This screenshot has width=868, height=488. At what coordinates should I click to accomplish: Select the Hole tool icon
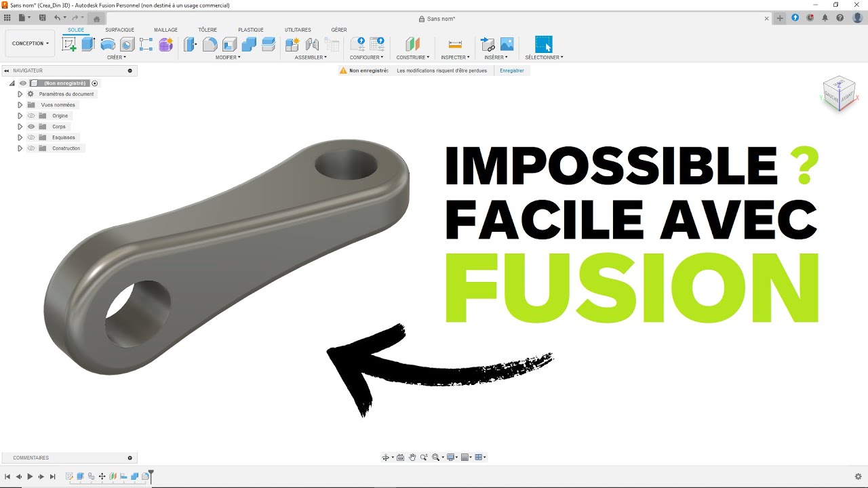click(x=127, y=44)
